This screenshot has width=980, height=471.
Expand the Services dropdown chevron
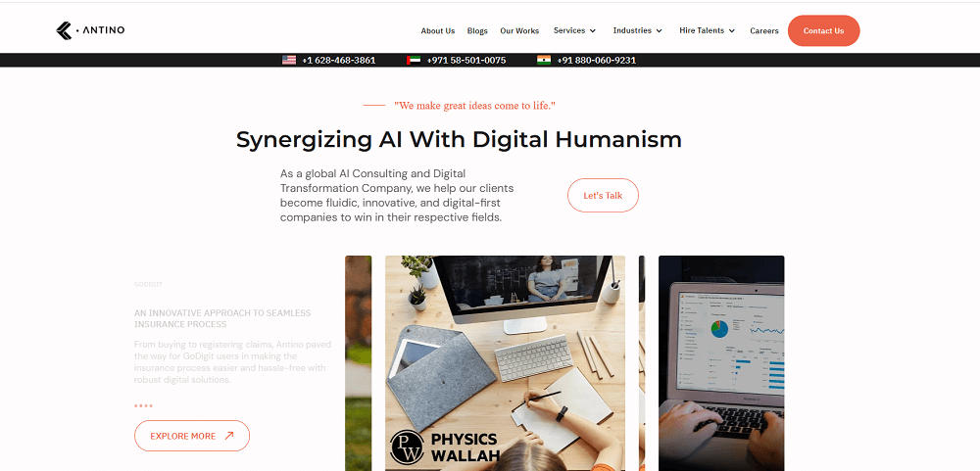[x=593, y=30]
